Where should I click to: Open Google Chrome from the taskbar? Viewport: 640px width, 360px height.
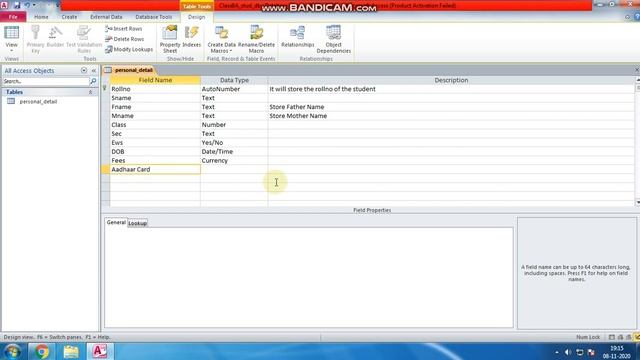(x=41, y=351)
